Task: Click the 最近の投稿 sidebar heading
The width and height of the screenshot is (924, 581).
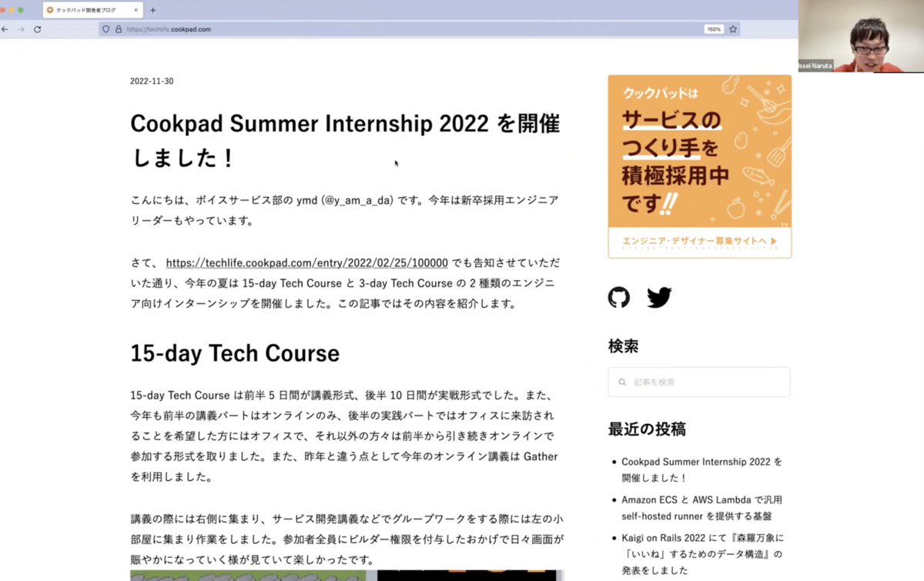Action: click(647, 429)
